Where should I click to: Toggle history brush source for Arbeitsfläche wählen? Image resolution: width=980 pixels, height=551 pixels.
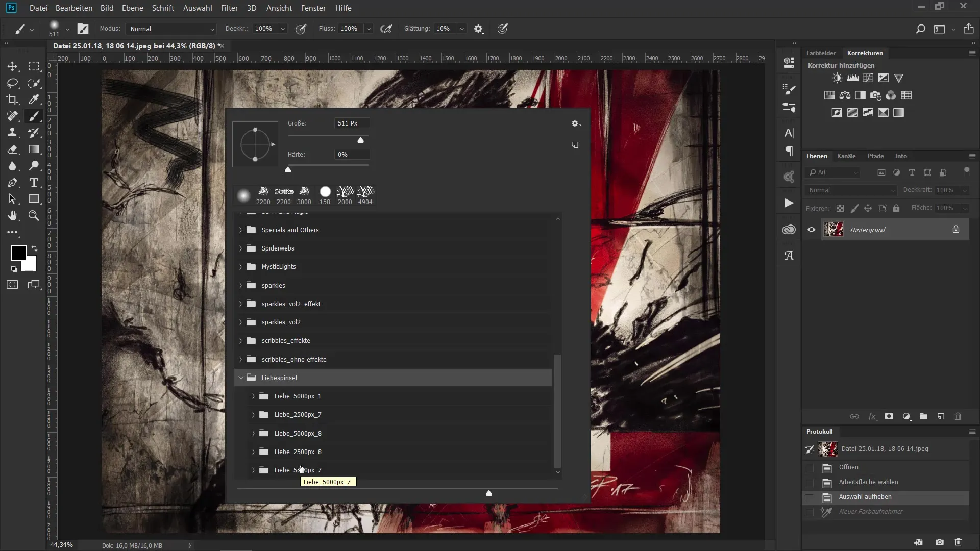(x=810, y=483)
